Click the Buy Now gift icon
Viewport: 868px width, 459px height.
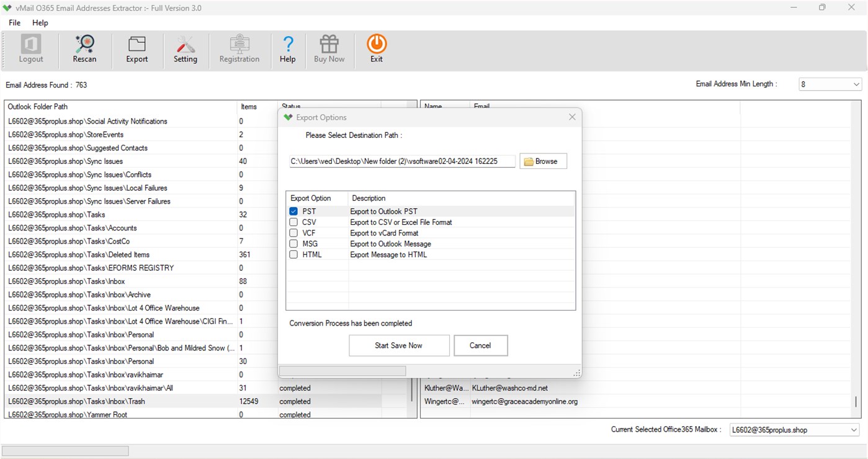329,49
